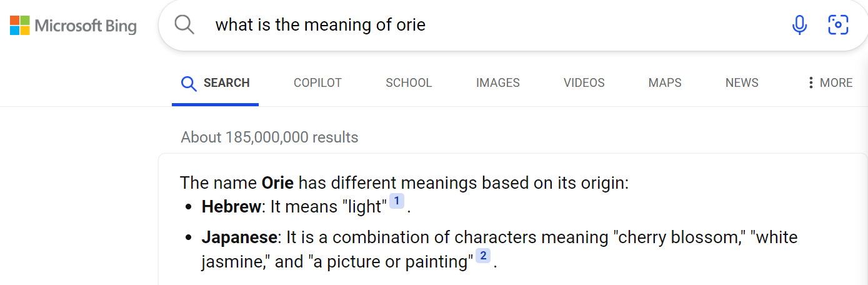Click the magnifier icon in search box
Image resolution: width=868 pixels, height=285 pixels.
[184, 25]
